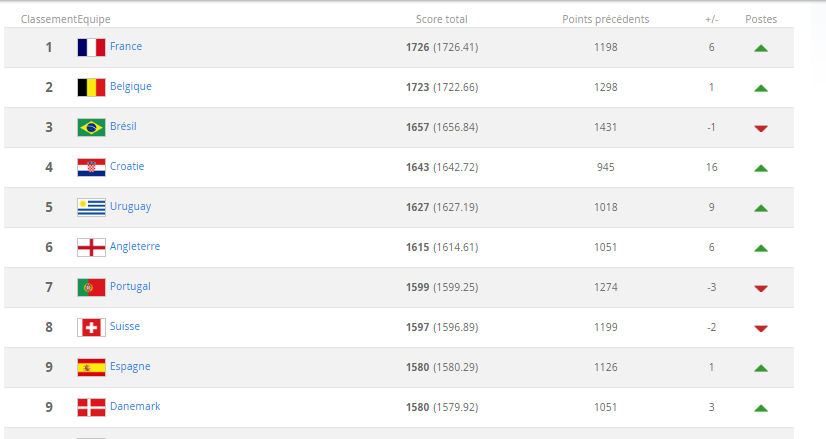Viewport: 826px width, 439px height.
Task: Click the France flag icon
Action: tap(91, 47)
